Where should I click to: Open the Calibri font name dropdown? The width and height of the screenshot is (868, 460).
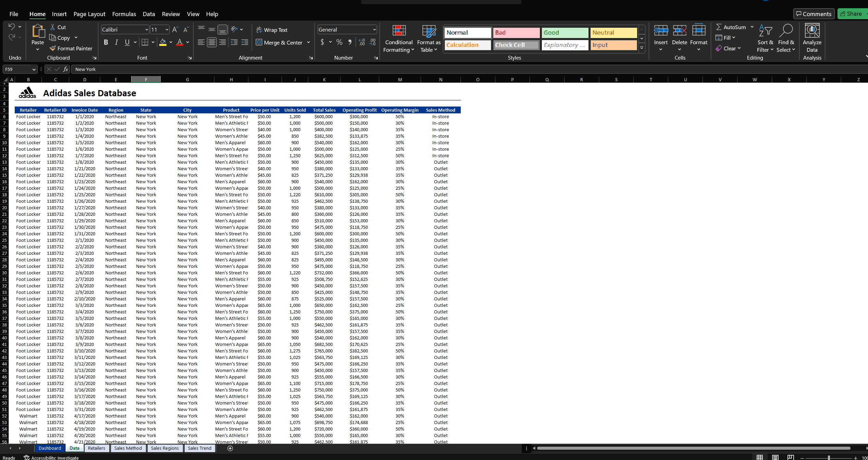click(147, 30)
